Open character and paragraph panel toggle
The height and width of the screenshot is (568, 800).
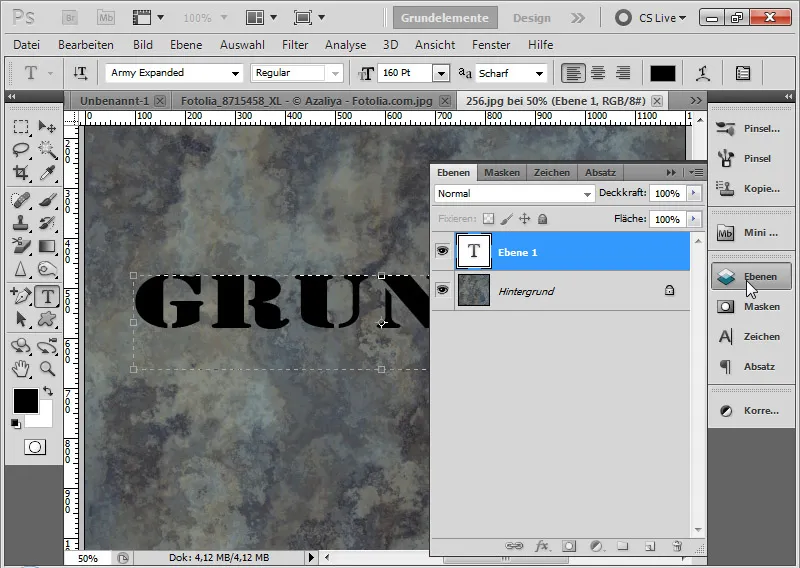click(x=742, y=73)
